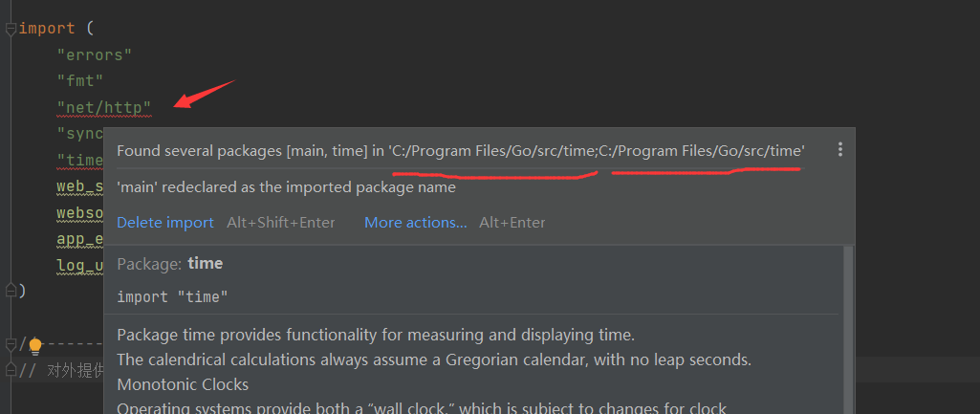Click "'main' redeclared" warning text
This screenshot has height=414, width=980.
pos(286,187)
